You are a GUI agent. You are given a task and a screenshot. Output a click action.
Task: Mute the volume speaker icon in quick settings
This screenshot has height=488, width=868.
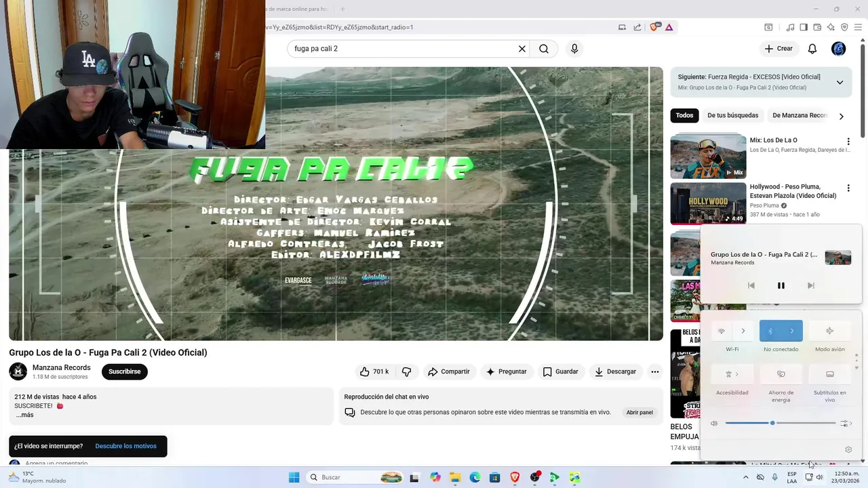point(714,424)
